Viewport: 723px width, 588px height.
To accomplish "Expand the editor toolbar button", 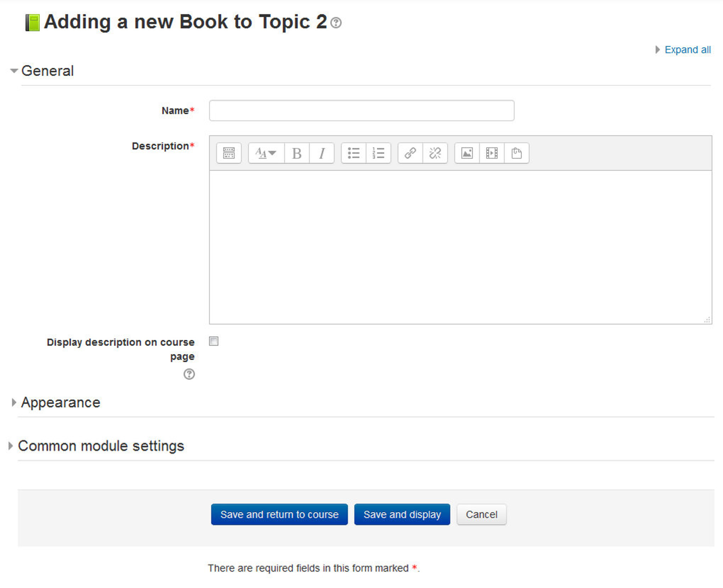I will coord(229,153).
